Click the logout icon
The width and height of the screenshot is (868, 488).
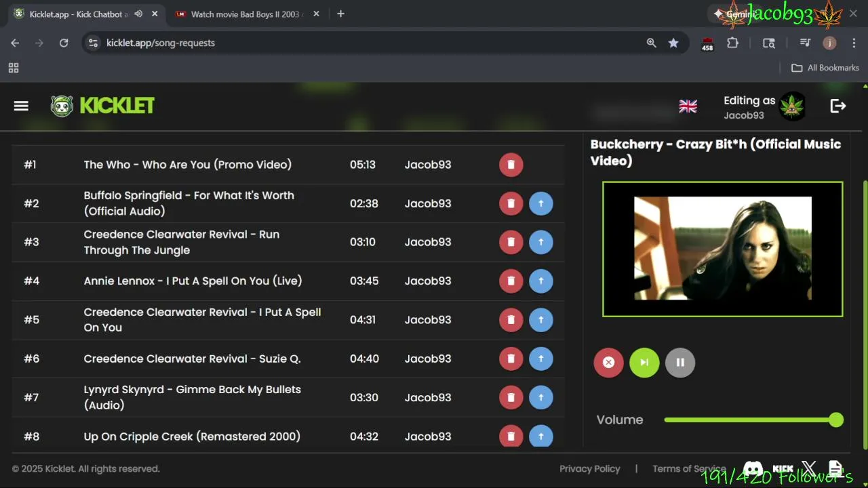(x=838, y=106)
